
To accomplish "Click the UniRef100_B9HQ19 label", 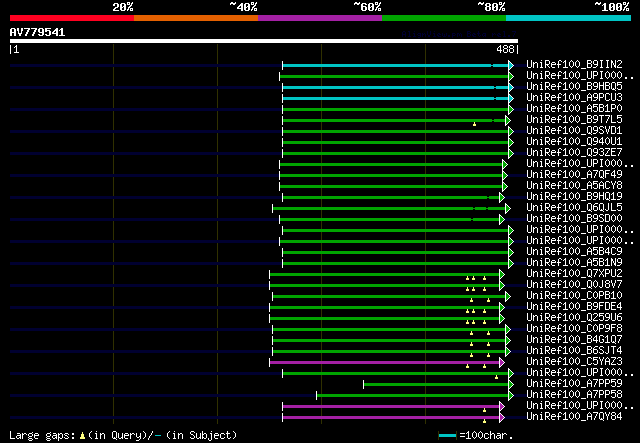I will (574, 197).
